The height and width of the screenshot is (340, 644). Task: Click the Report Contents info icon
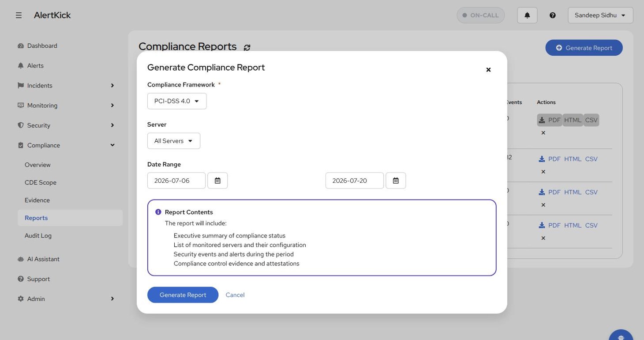(x=158, y=212)
